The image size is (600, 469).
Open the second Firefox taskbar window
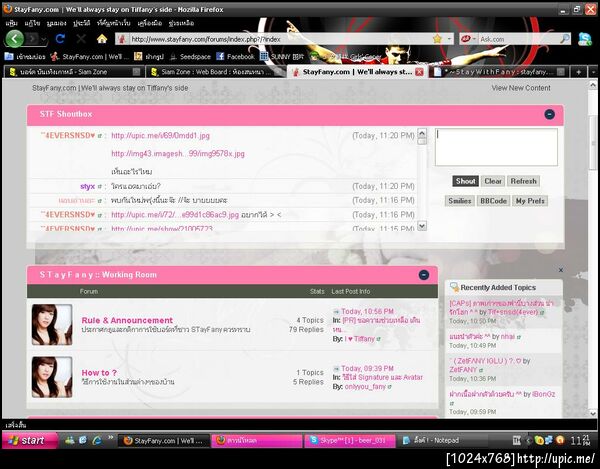[257, 440]
